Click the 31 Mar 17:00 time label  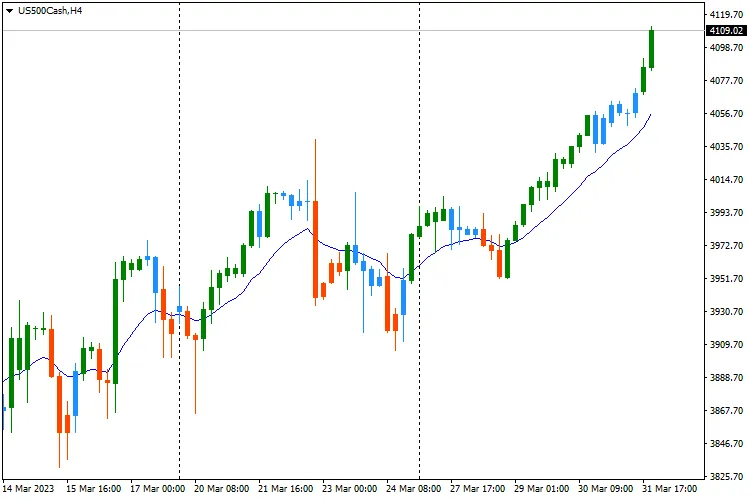tap(670, 490)
